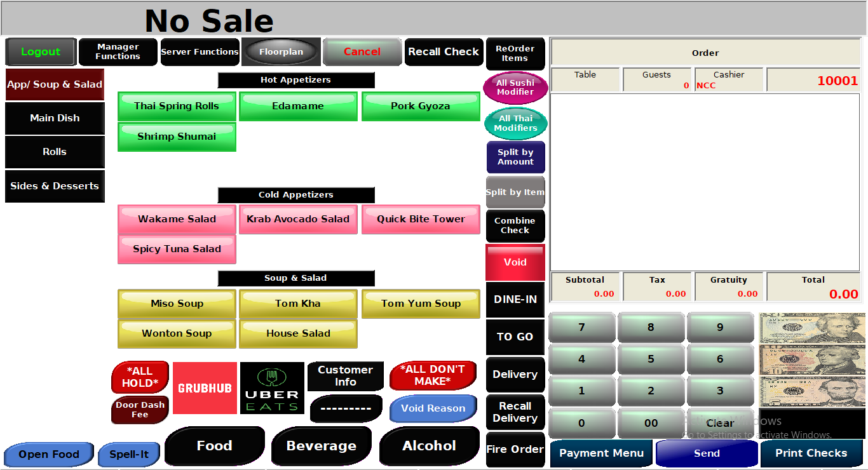The width and height of the screenshot is (868, 470).
Task: Open the Rolls menu section
Action: pyautogui.click(x=55, y=152)
